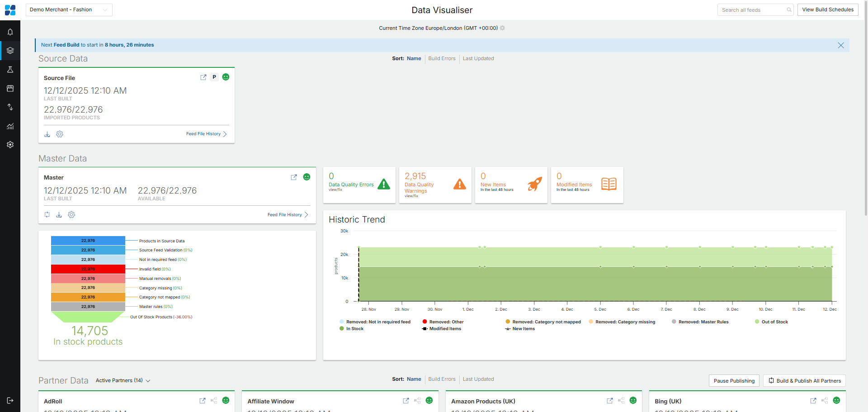Toggle 'Out of Stock' series in chart legend
This screenshot has height=412, width=868.
(x=774, y=322)
